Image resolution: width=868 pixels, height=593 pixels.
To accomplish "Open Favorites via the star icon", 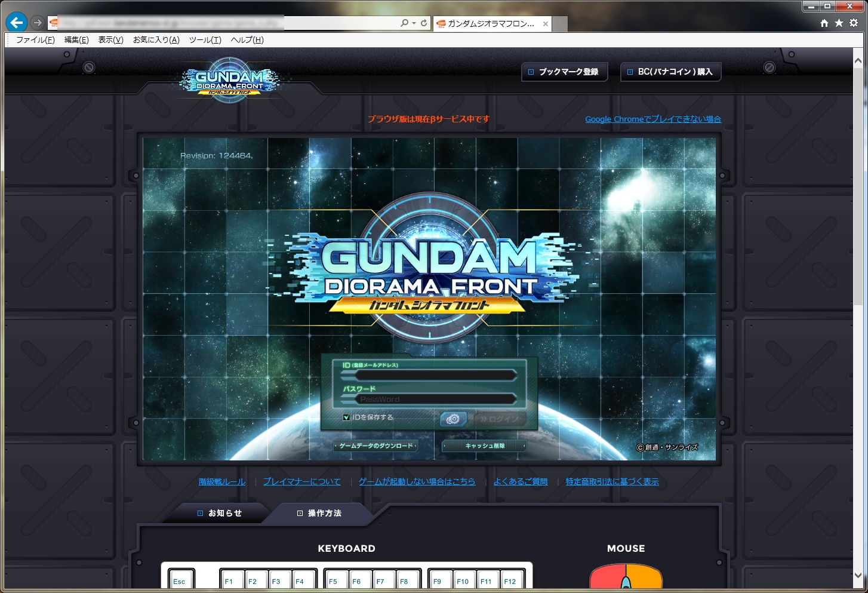I will point(839,23).
